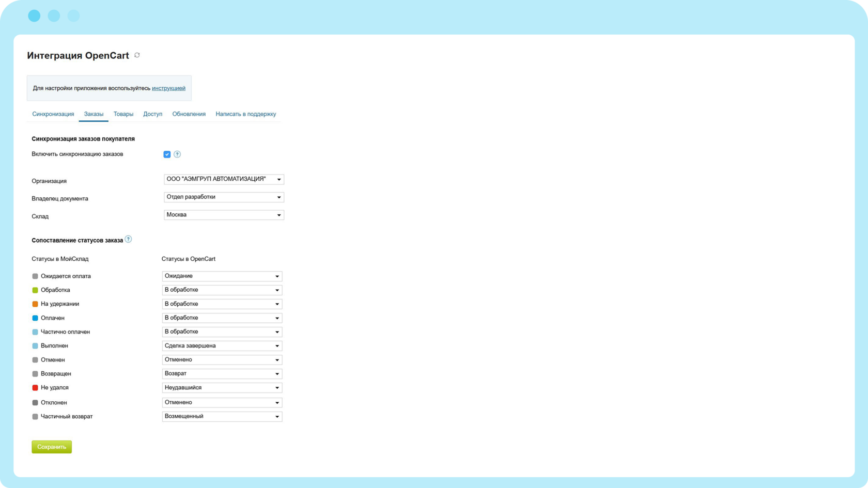Open help icon beside Сопоставление статусов заказа

tap(128, 240)
